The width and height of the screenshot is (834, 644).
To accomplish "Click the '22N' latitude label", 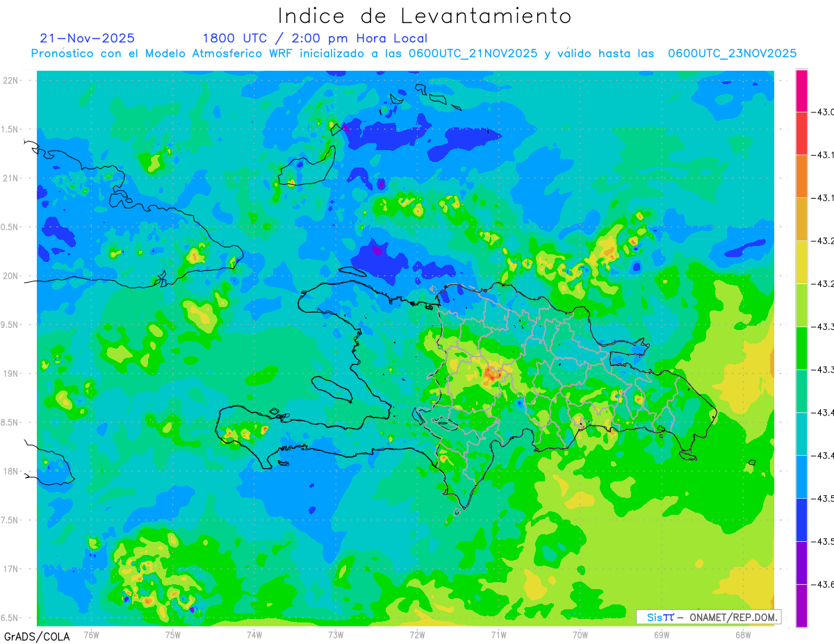I will point(11,80).
